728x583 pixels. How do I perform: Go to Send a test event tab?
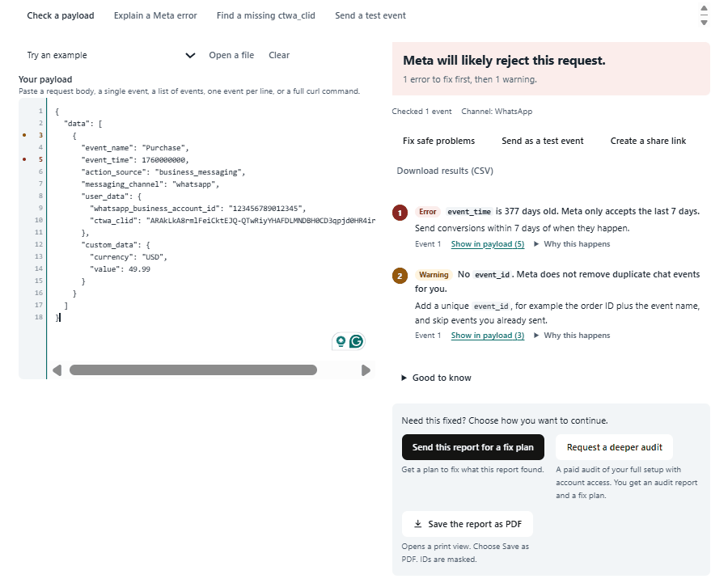click(370, 15)
